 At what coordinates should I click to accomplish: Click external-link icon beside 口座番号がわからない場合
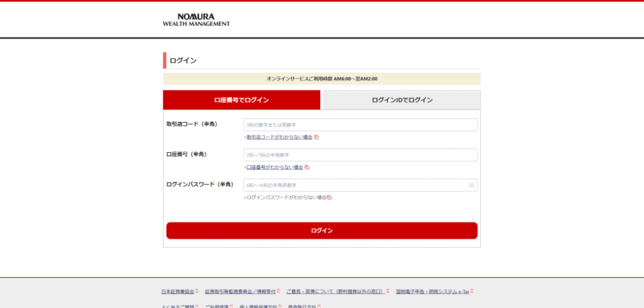coord(307,167)
